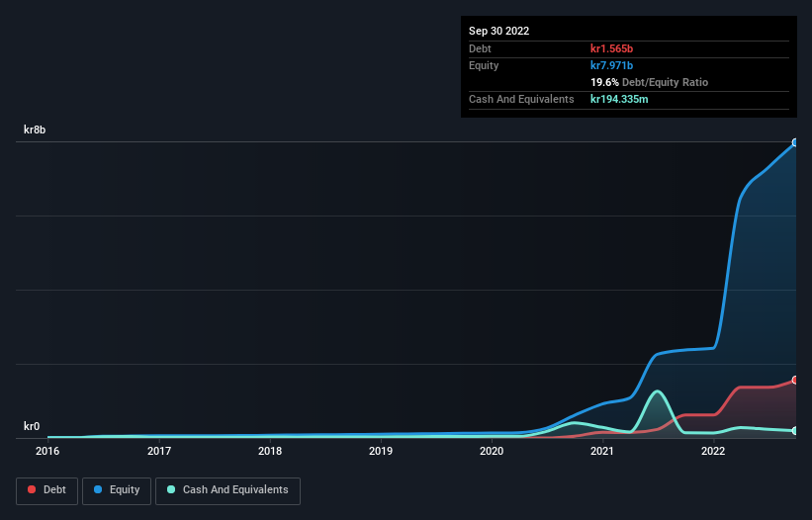Select the kr7.971b equity value
Screen dimensions: 812x520
pyautogui.click(x=611, y=65)
